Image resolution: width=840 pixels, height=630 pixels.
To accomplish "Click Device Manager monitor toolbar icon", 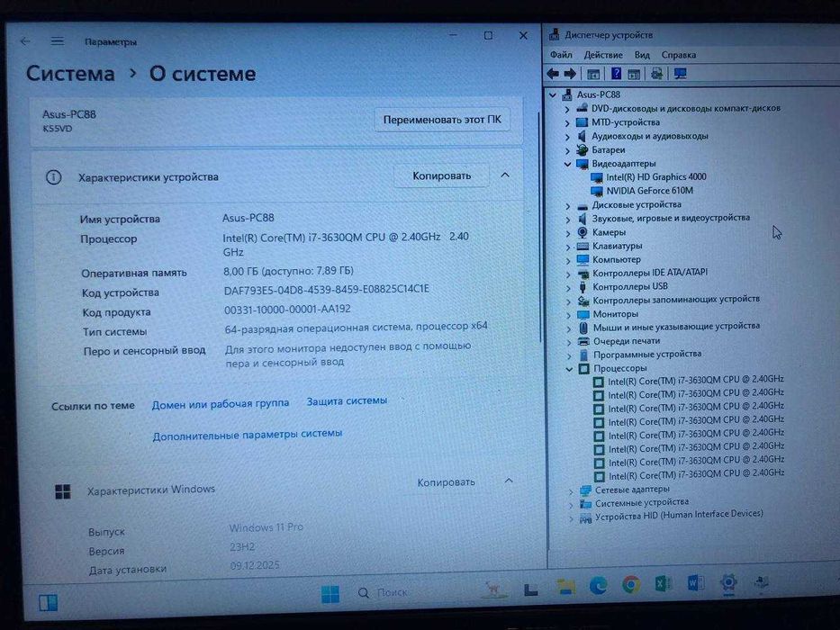I will (x=681, y=74).
